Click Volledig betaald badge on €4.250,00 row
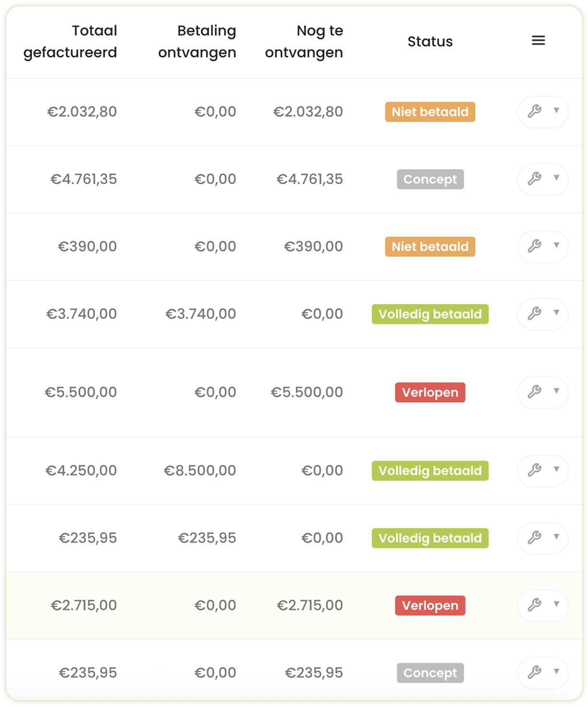 [430, 471]
